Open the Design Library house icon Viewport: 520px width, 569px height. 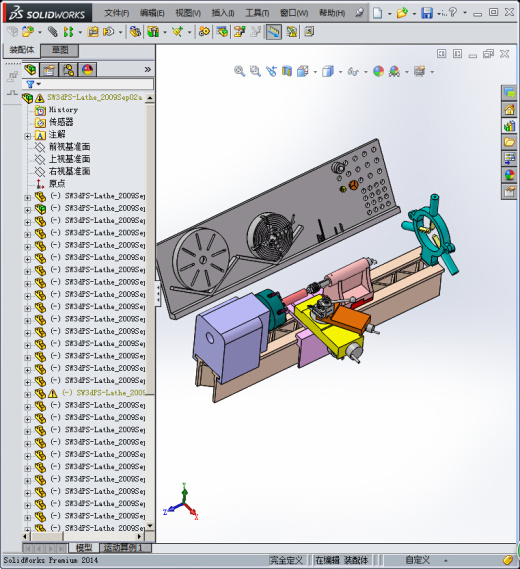[x=509, y=109]
